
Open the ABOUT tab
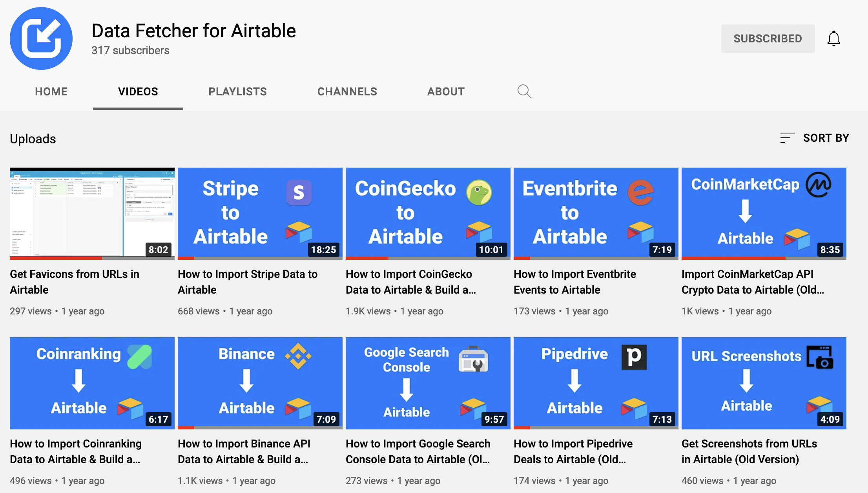(x=446, y=91)
